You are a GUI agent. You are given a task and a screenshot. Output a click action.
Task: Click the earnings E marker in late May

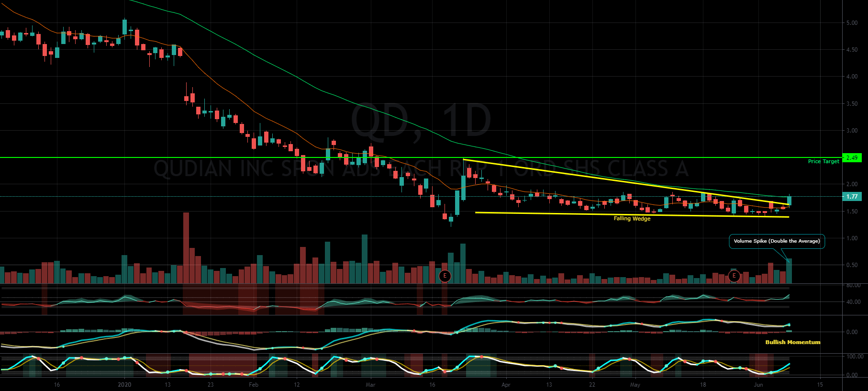click(734, 276)
